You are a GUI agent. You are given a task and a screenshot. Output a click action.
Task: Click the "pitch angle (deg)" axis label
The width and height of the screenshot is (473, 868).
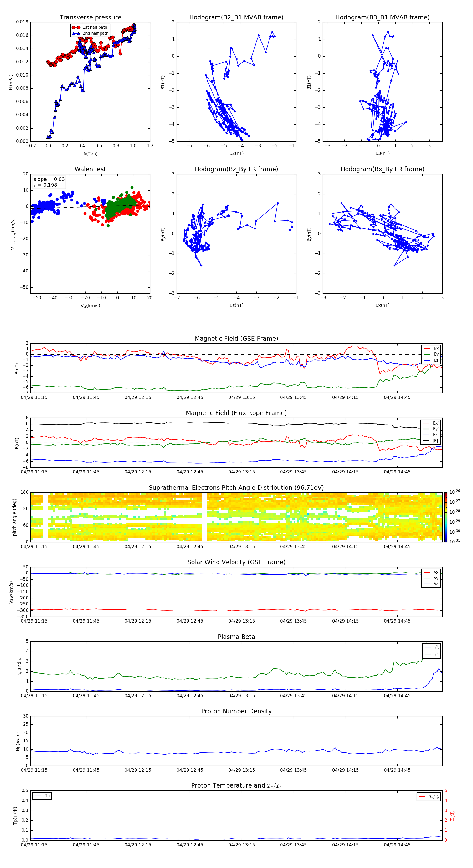point(14,517)
